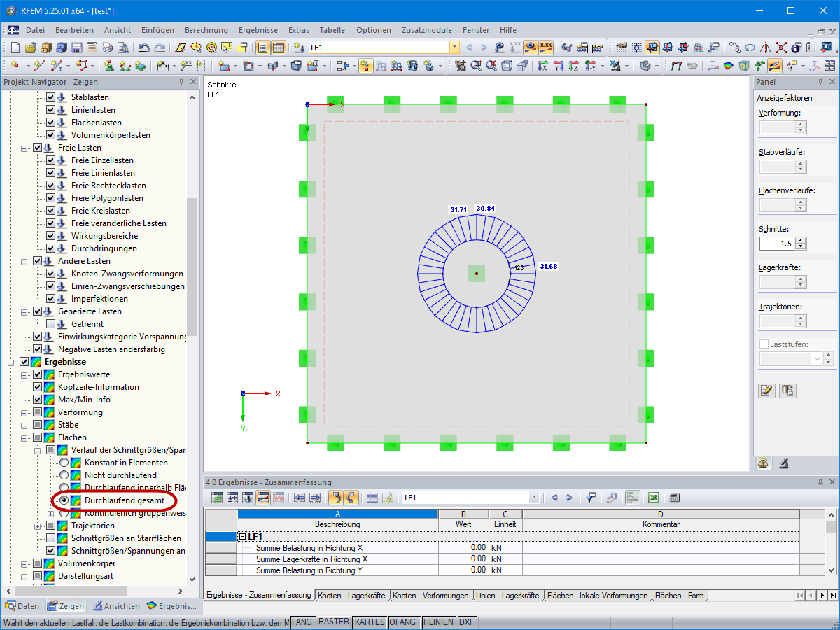Expand the Verformung tree node
This screenshot has width=840, height=630.
(x=24, y=412)
